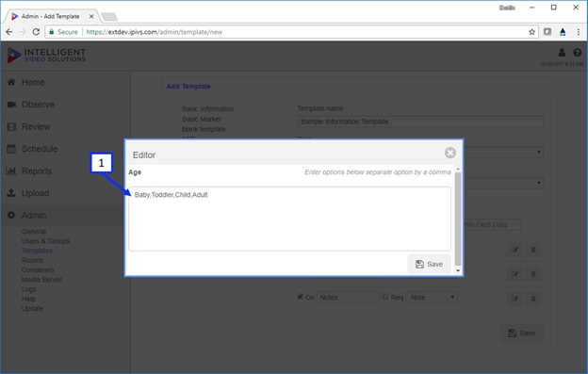The image size is (588, 374).
Task: Open Templates admin page
Action: (x=37, y=251)
